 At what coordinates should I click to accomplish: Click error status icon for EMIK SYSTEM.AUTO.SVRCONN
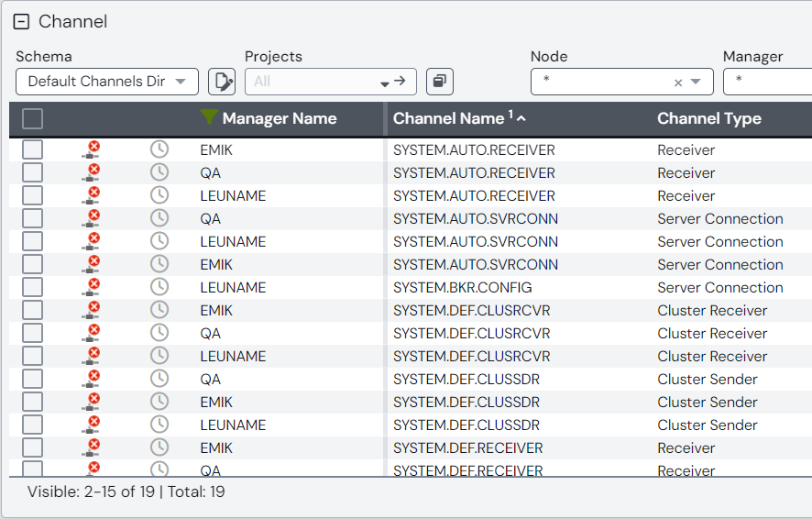point(91,264)
